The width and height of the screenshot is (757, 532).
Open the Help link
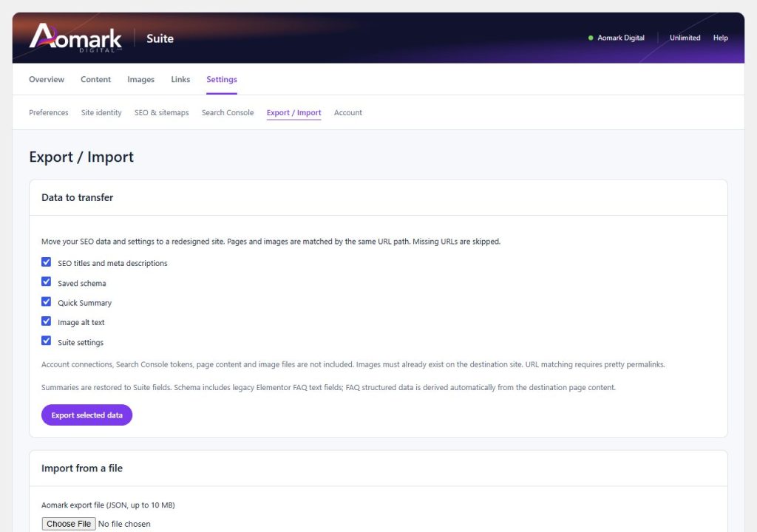click(720, 38)
